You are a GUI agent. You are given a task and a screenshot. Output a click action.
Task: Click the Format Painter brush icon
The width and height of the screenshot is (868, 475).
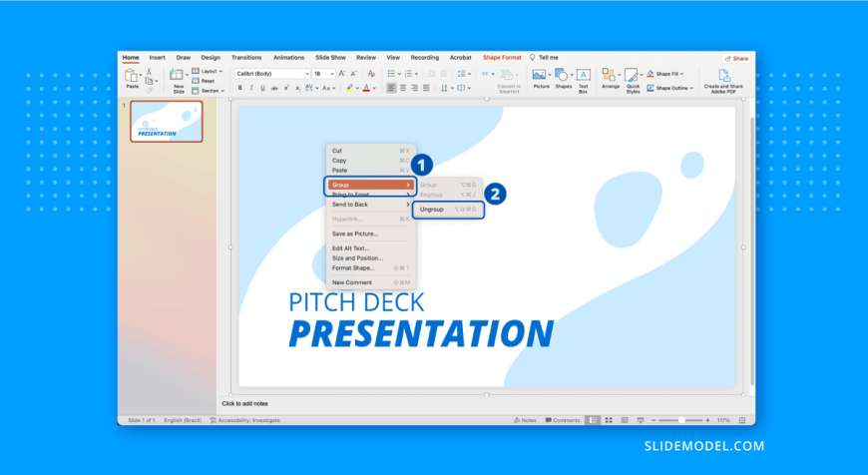(x=149, y=90)
